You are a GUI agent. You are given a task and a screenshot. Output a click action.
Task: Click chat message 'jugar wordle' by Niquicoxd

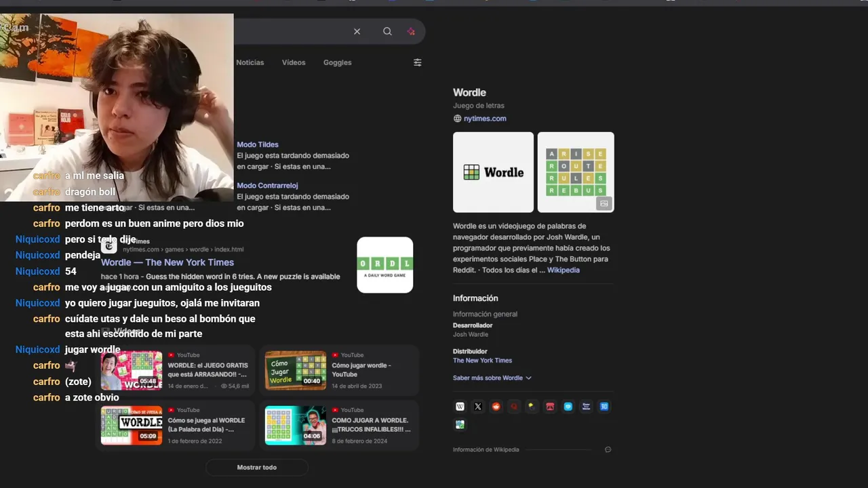pyautogui.click(x=92, y=350)
